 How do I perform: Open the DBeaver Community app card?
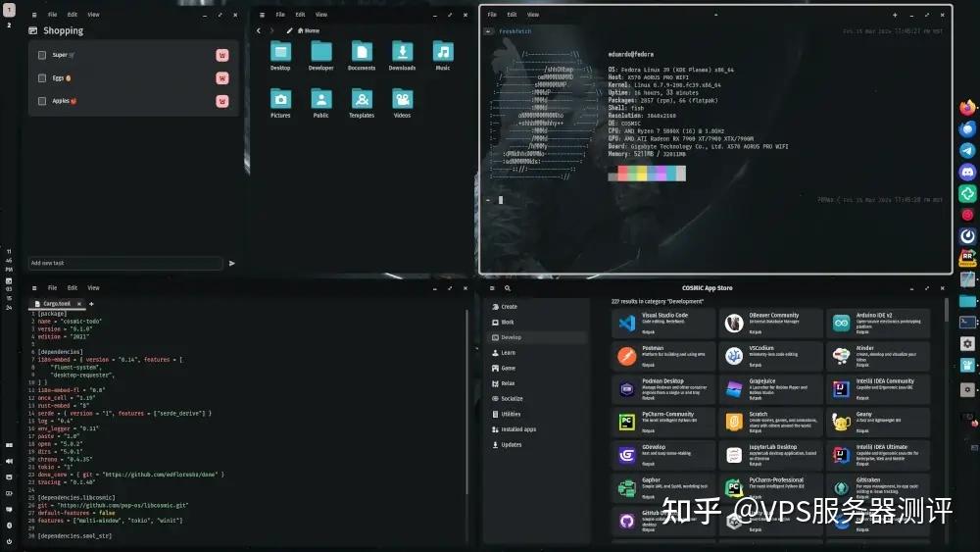click(770, 324)
